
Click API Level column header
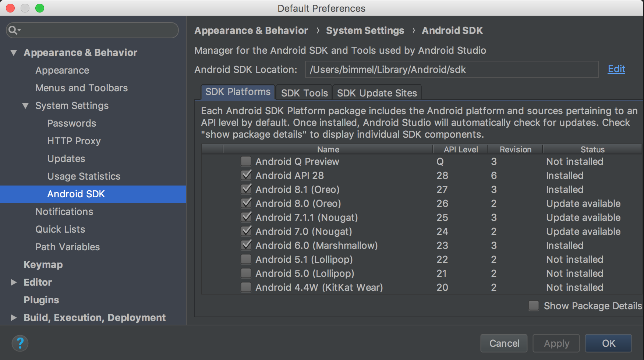pyautogui.click(x=460, y=149)
